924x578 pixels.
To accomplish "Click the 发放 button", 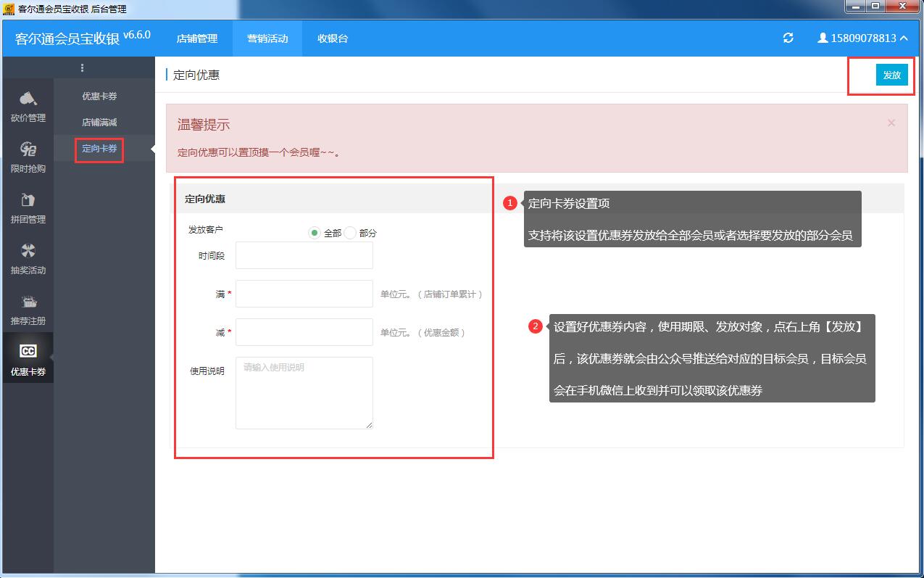I will pyautogui.click(x=892, y=75).
